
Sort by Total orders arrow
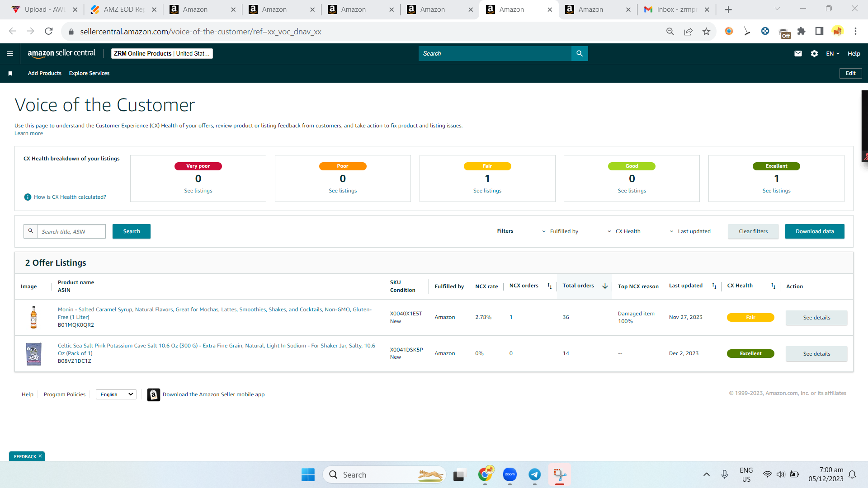(605, 286)
